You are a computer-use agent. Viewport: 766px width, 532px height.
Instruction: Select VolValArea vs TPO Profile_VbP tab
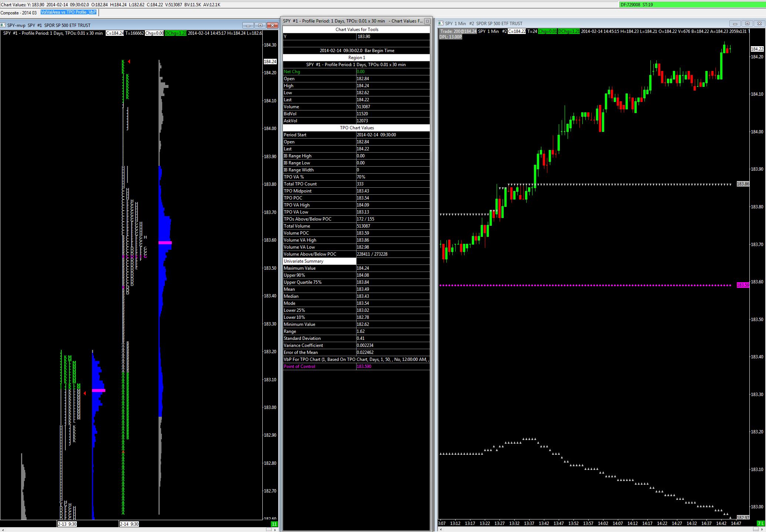tap(69, 12)
